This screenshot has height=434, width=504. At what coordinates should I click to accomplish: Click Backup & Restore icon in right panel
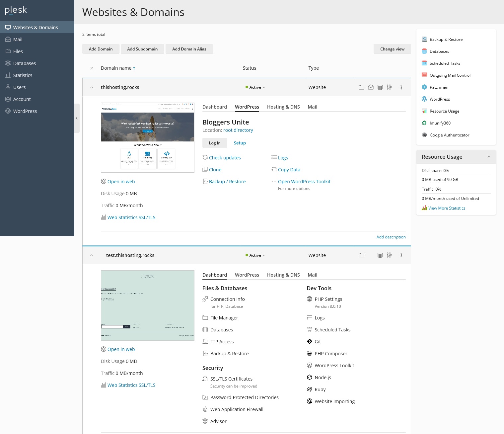(x=424, y=39)
